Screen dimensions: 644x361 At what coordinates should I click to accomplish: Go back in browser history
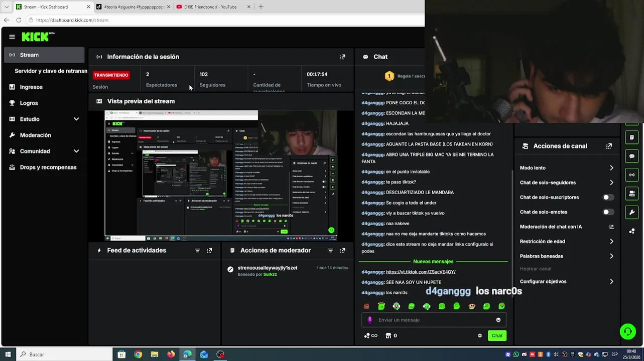tap(7, 20)
